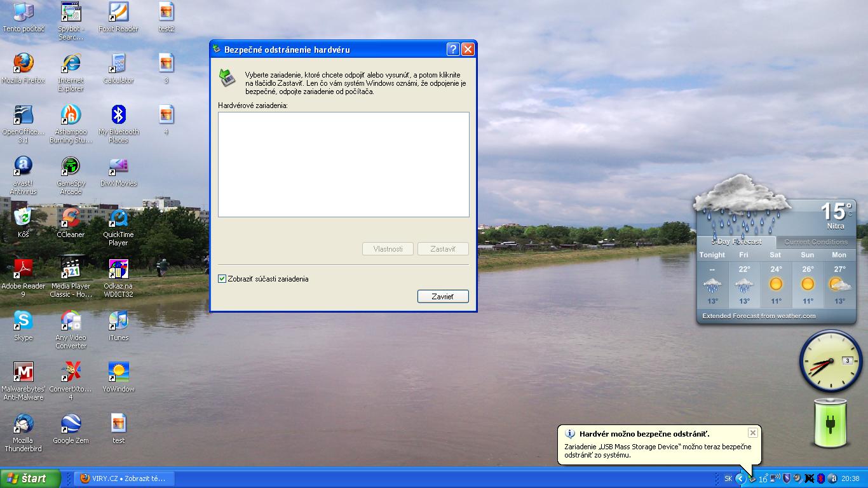The width and height of the screenshot is (868, 488).
Task: Open the iTunes desktop shortcut
Action: point(118,321)
